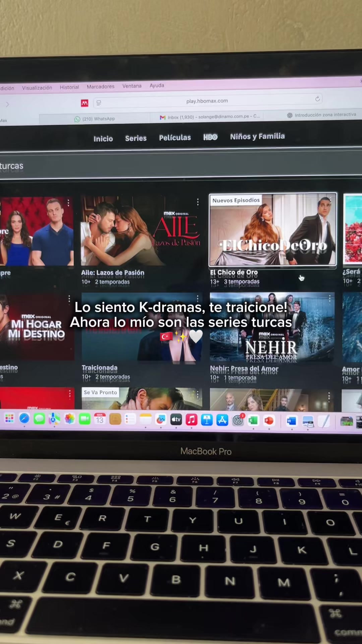
Task: Open options menu on staircase group card
Action: pos(329,397)
